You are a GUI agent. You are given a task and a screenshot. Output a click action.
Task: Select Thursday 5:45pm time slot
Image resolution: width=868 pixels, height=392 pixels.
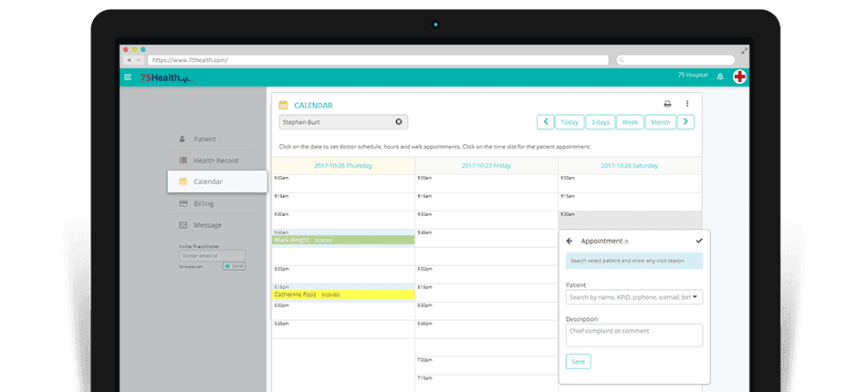343,329
